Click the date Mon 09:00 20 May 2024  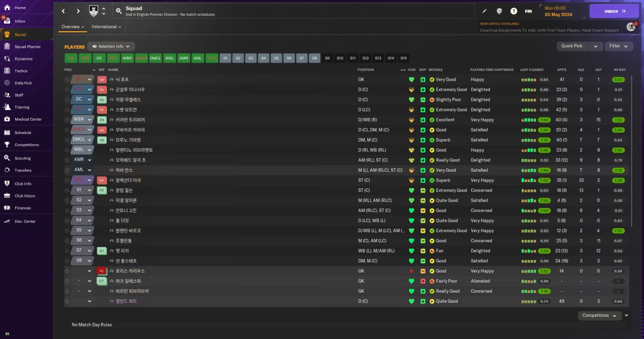[558, 11]
